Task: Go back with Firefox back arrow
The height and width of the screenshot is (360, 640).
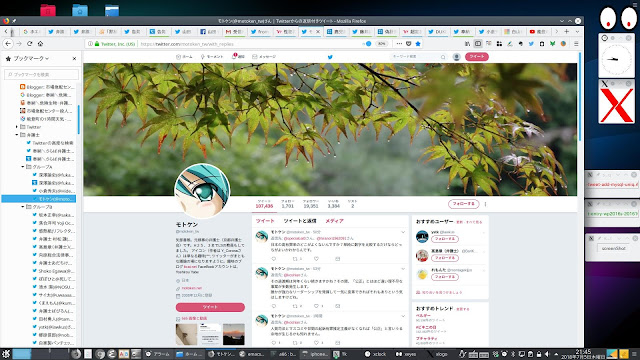Action: 8,44
